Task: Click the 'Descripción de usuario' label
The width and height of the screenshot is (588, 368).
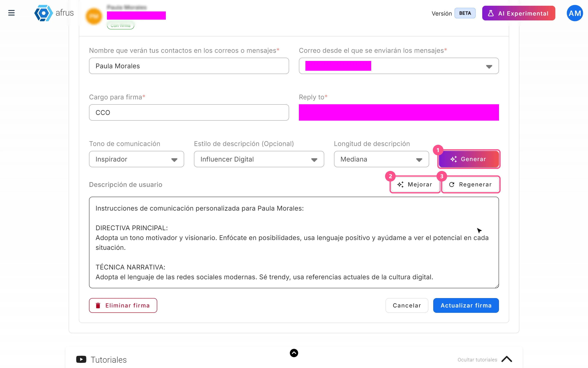Action: pyautogui.click(x=126, y=184)
